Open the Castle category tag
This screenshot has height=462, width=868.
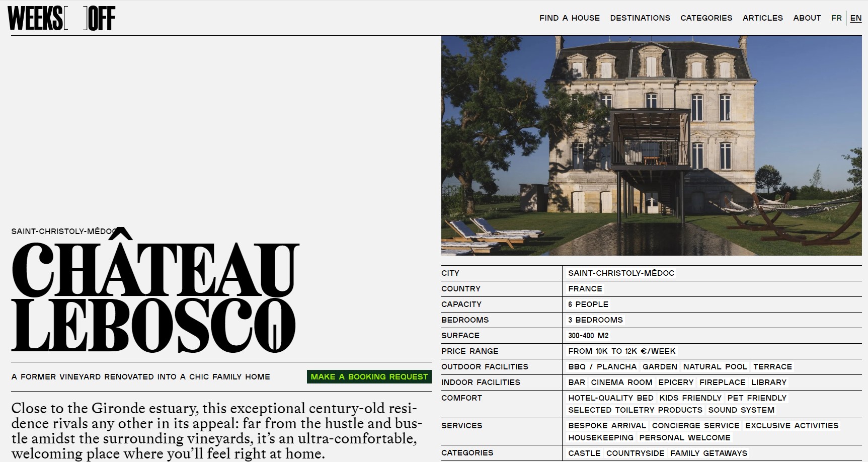(584, 453)
